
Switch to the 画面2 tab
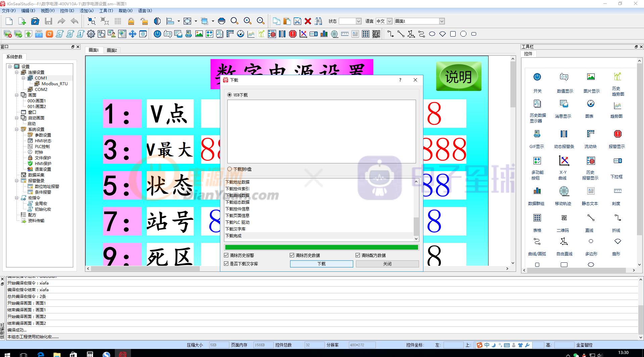[x=112, y=50]
